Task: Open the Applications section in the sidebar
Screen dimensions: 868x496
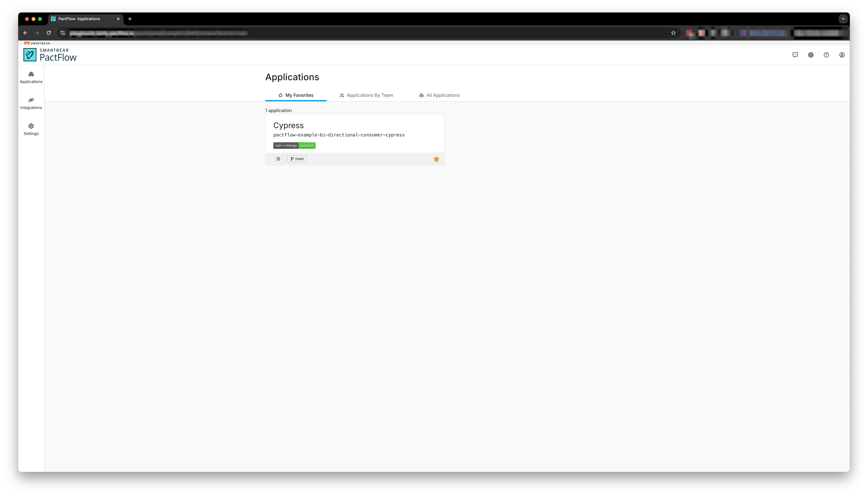Action: click(x=31, y=77)
